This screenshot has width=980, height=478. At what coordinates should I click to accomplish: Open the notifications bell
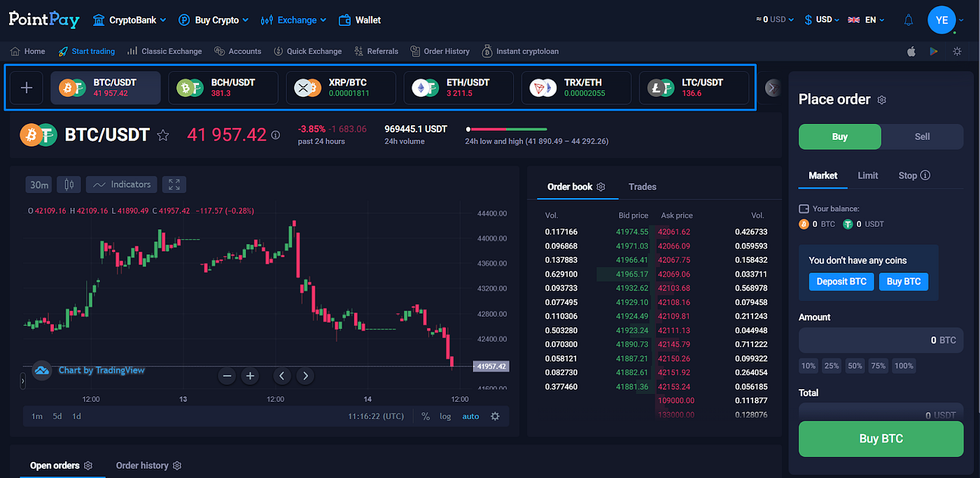(x=908, y=20)
